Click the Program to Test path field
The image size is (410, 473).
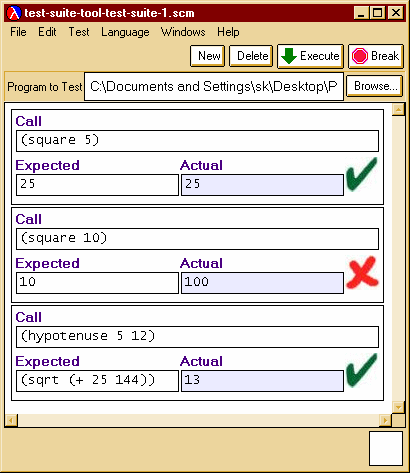coord(214,86)
